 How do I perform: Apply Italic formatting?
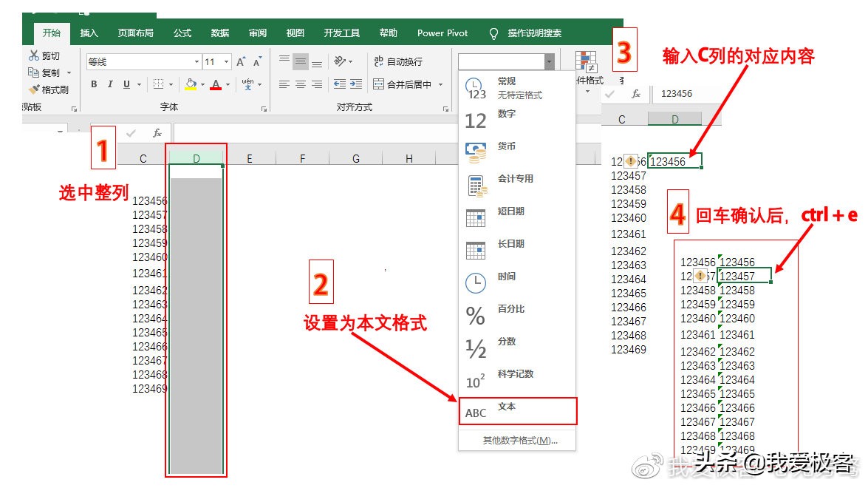(110, 84)
